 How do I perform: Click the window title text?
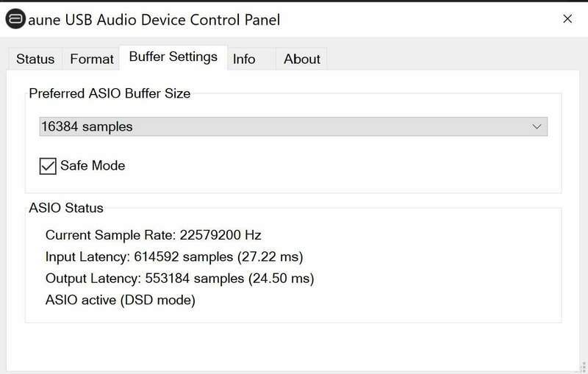(154, 20)
